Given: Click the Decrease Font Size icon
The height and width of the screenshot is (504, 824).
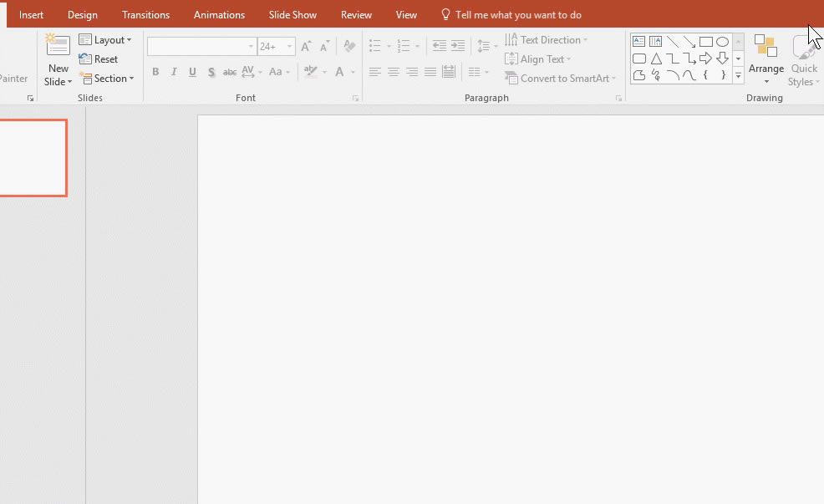Looking at the screenshot, I should (x=325, y=46).
